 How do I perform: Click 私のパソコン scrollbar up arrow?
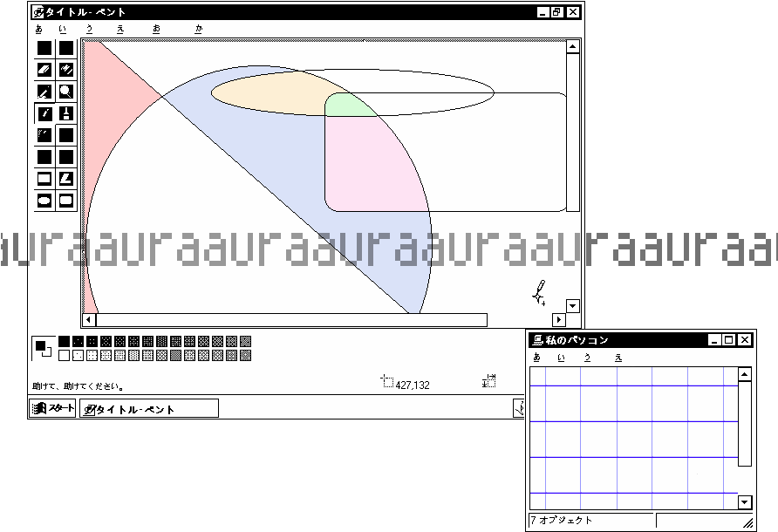(744, 375)
